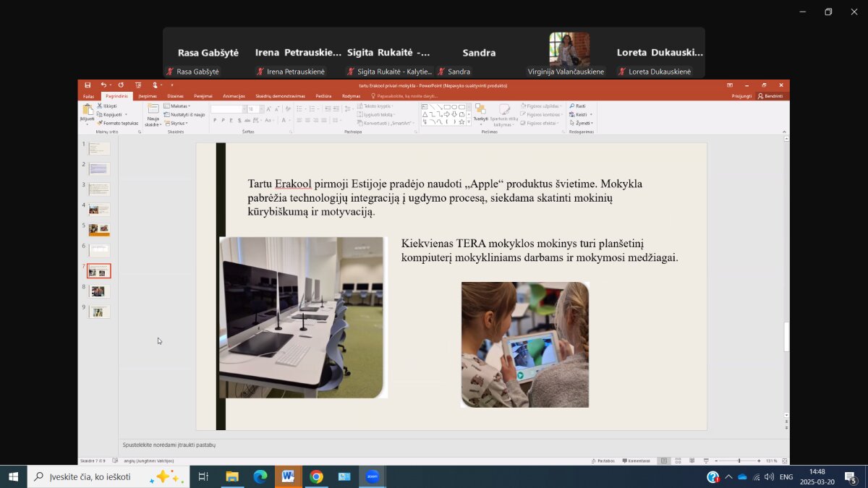
Task: Switch to Normal view in status bar
Action: (664, 461)
